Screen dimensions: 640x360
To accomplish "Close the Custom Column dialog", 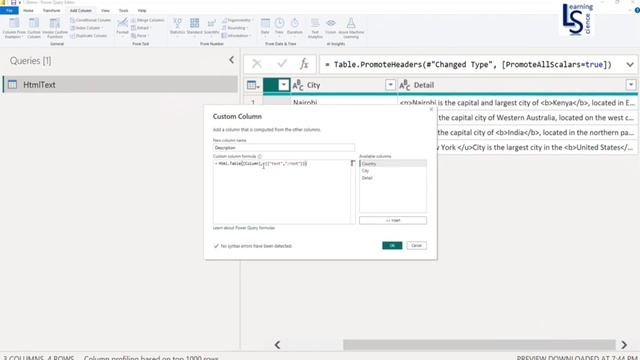I will coord(431,109).
